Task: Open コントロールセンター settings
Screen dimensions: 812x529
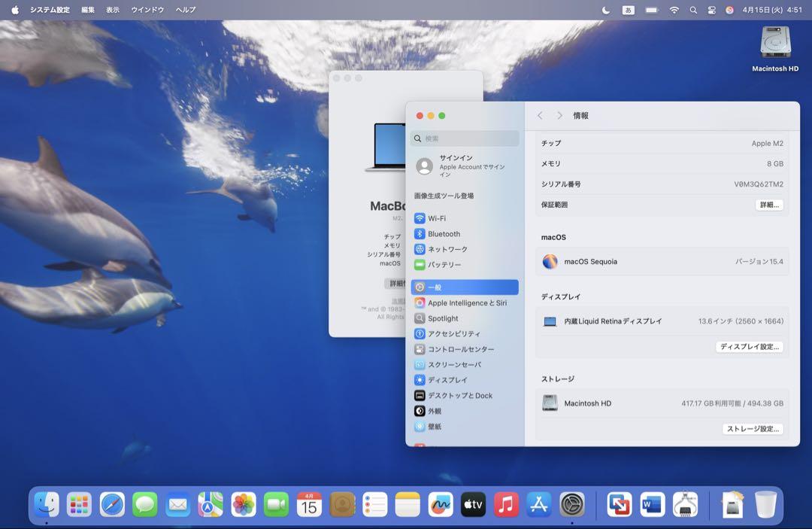Action: (x=465, y=349)
